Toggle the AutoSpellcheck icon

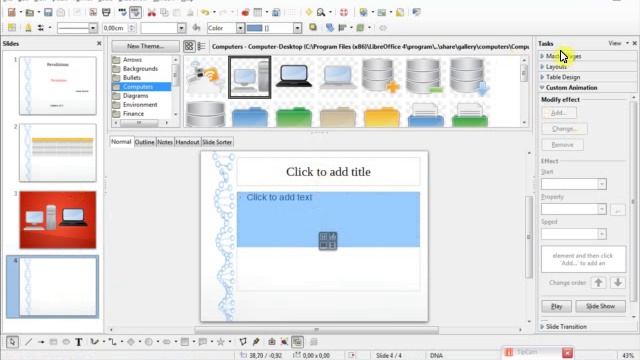click(136, 12)
